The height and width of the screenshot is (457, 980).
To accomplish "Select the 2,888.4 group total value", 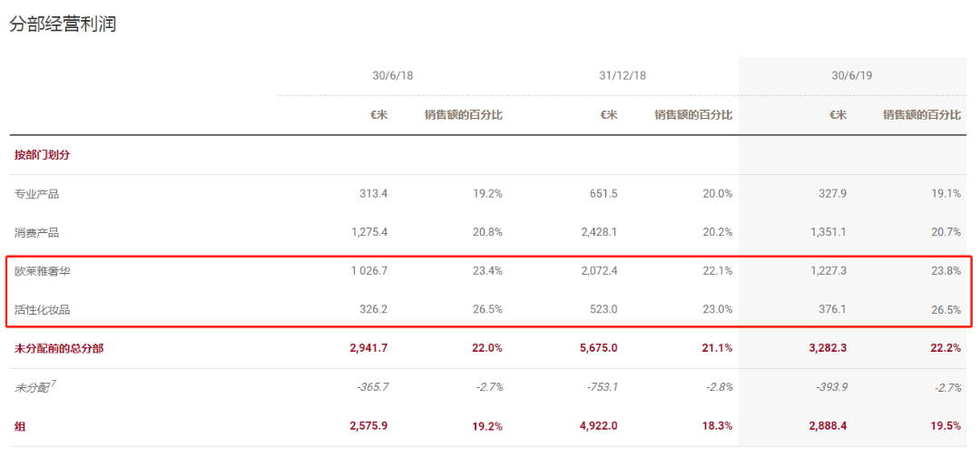I will tap(826, 425).
